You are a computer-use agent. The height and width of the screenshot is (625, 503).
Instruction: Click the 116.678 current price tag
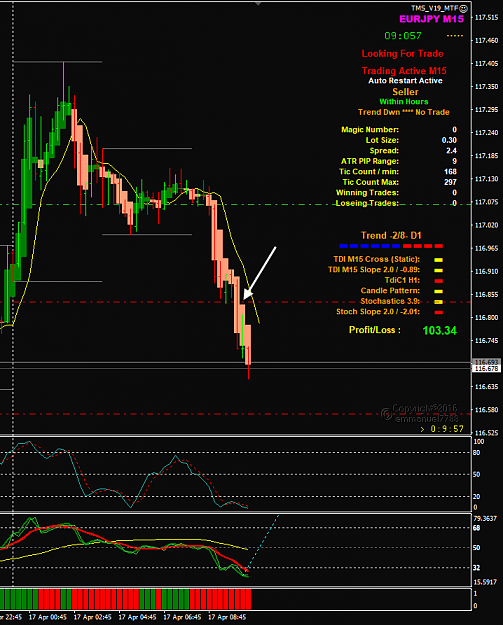point(486,369)
